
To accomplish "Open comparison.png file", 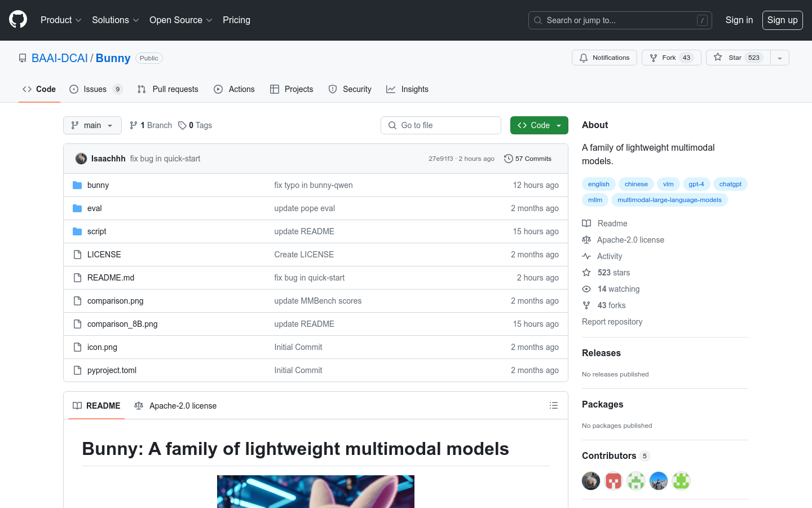I will click(115, 301).
